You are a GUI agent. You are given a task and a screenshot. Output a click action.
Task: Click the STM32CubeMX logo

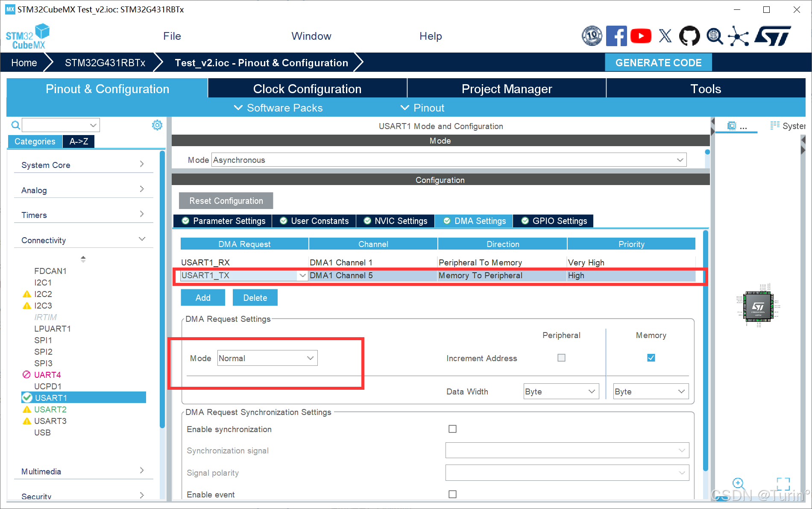(x=28, y=36)
